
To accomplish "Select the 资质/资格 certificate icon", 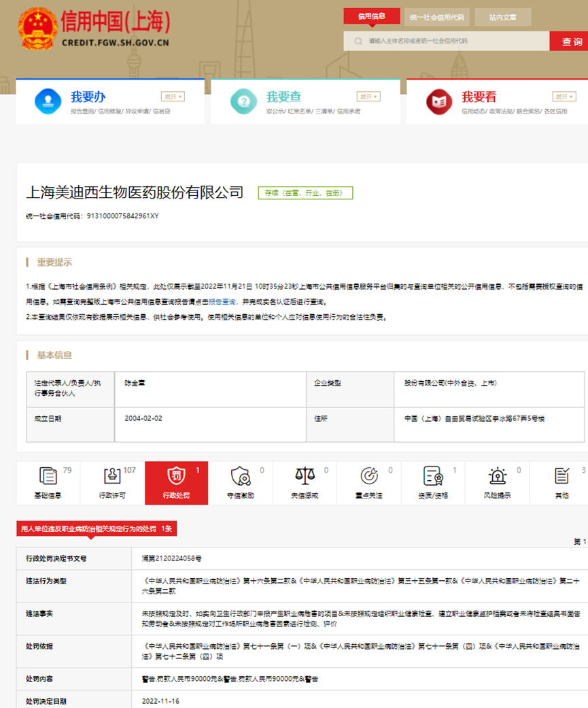I will click(x=433, y=476).
